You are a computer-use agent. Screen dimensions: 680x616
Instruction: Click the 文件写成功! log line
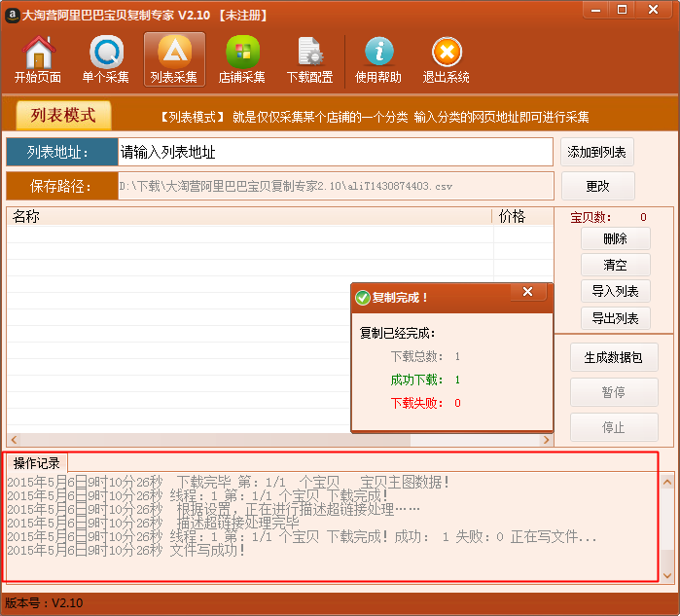126,551
